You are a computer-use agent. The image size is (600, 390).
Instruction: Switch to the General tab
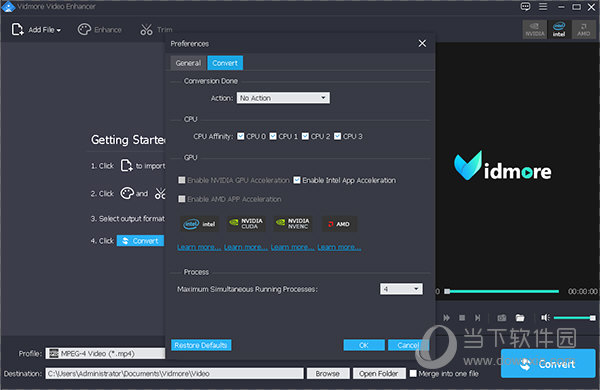tap(188, 63)
